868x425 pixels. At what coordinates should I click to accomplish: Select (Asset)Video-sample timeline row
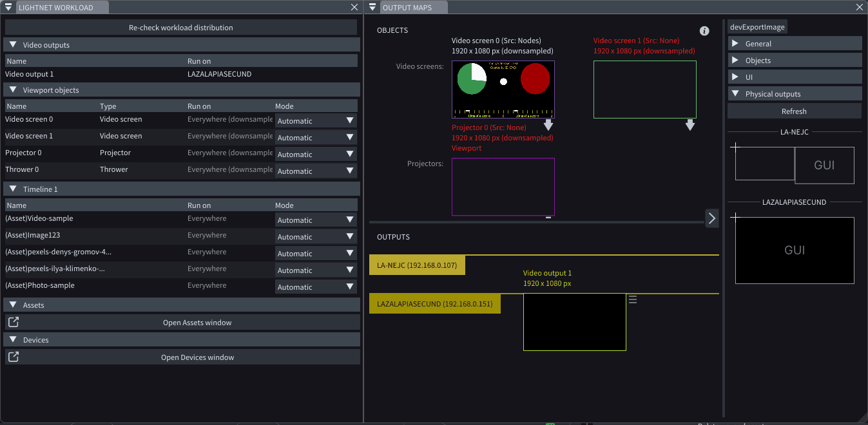(39, 218)
